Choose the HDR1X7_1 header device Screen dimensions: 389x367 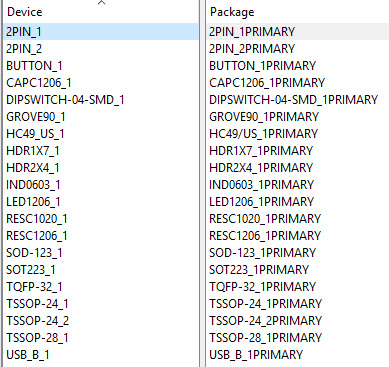pyautogui.click(x=101, y=151)
